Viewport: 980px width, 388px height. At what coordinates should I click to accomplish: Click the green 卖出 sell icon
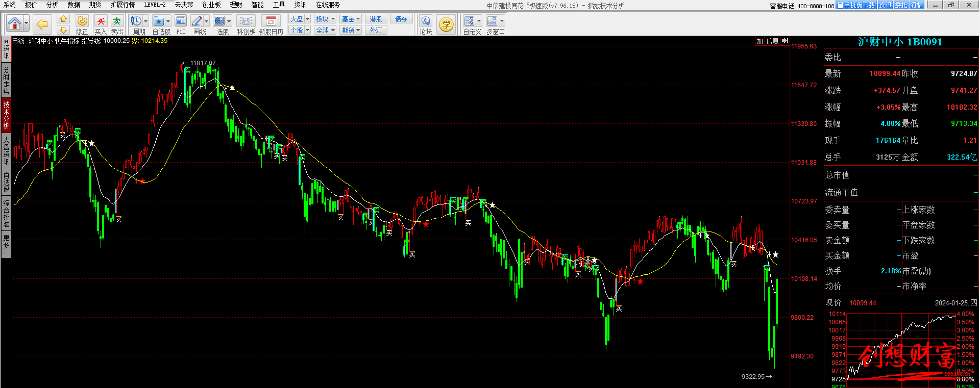tap(117, 21)
